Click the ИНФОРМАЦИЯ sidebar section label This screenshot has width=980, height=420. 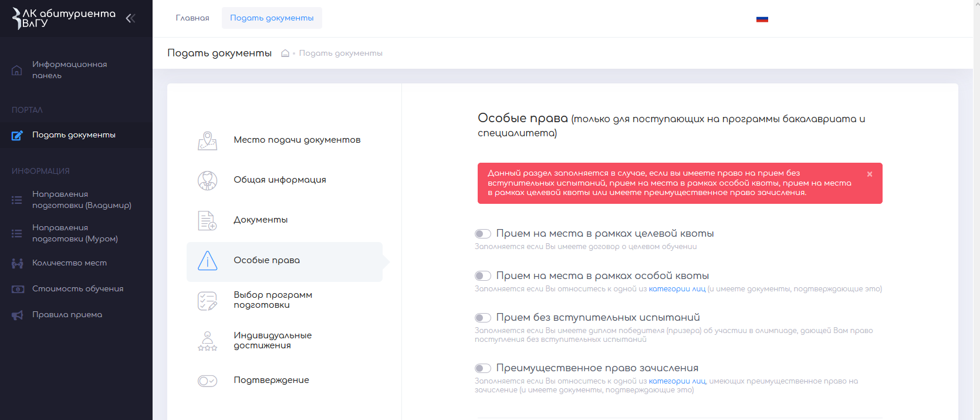point(40,172)
